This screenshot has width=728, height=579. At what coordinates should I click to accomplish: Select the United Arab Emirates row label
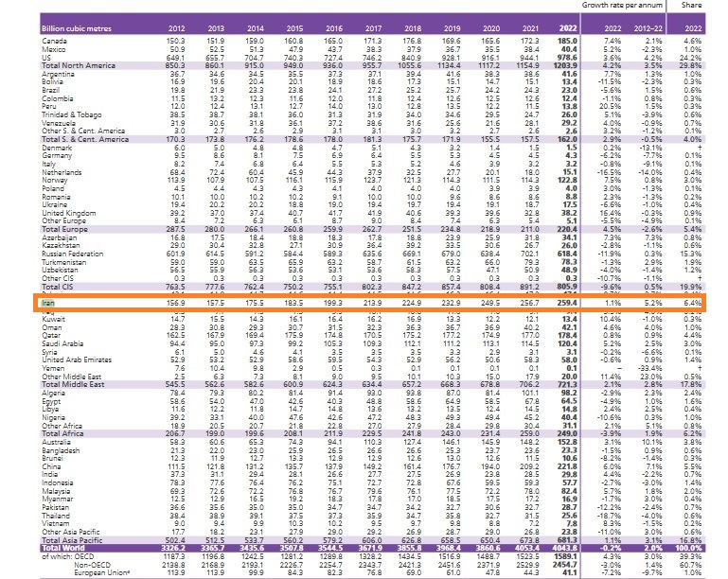click(79, 362)
